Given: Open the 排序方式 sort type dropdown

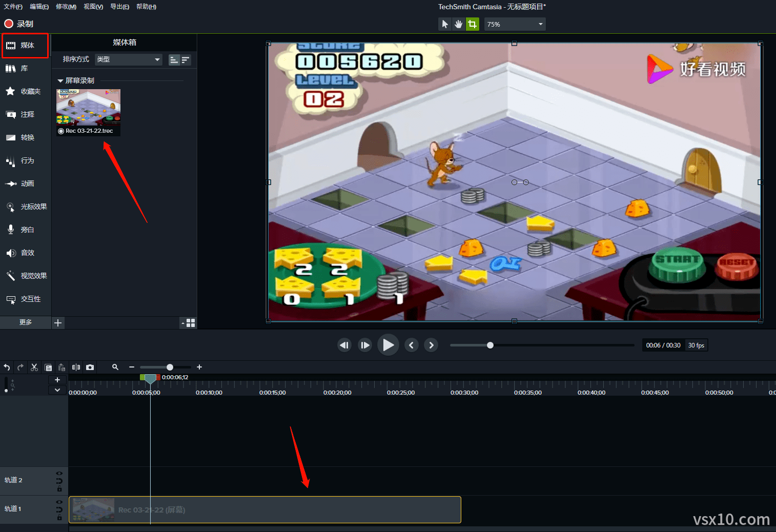Looking at the screenshot, I should [129, 59].
